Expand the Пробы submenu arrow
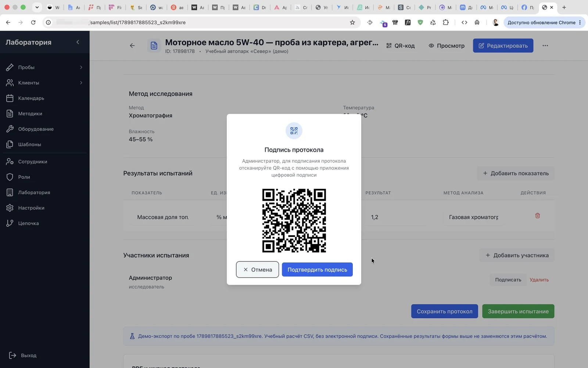588x368 pixels. point(81,67)
